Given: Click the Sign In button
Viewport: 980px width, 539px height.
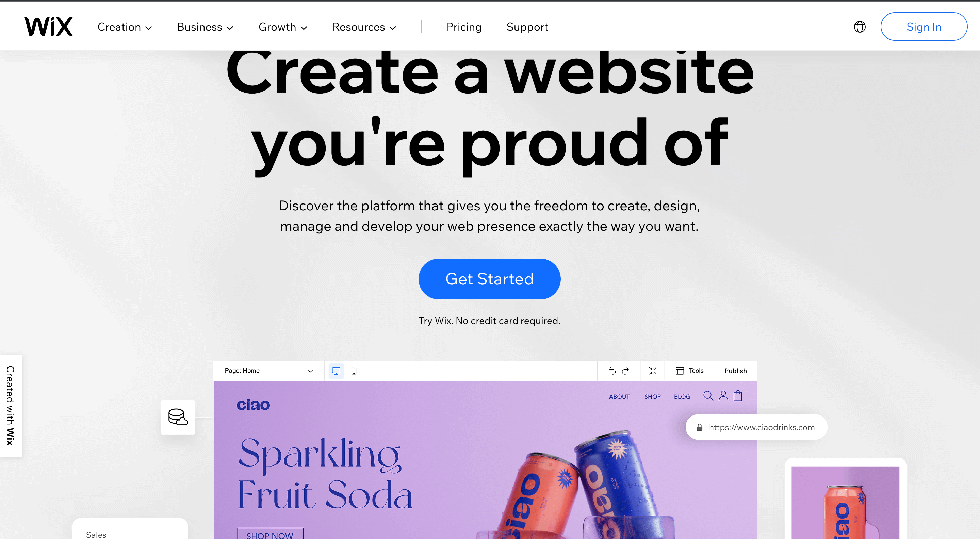Looking at the screenshot, I should pos(924,27).
